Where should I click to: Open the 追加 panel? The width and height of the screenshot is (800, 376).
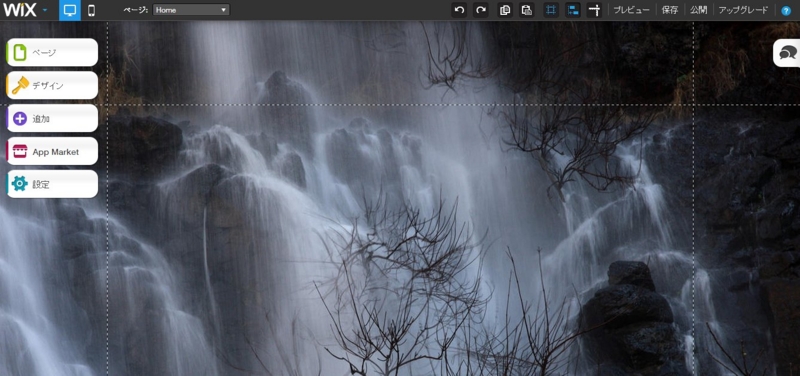tap(52, 118)
